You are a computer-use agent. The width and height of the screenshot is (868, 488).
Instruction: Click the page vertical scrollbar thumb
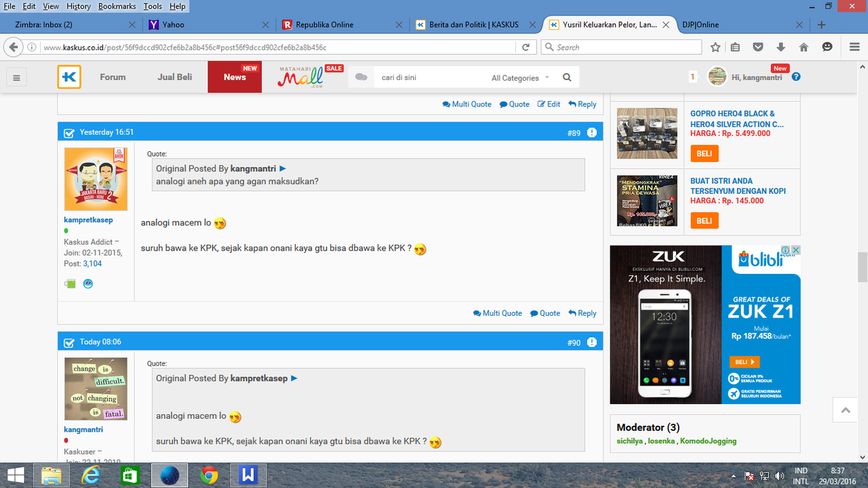point(863,267)
